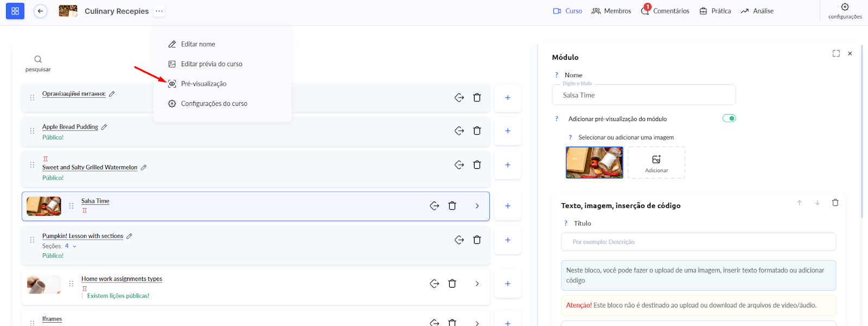Open the search (pesquisar) icon
The height and width of the screenshot is (326, 868).
(38, 59)
